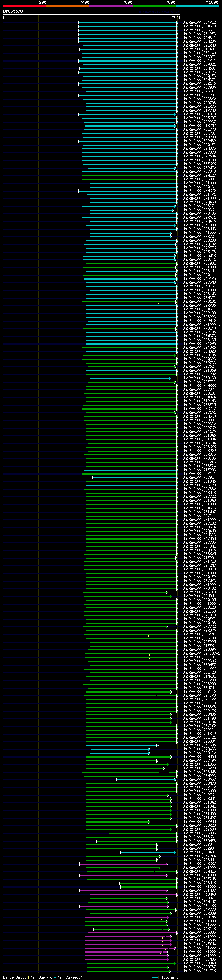Click the purple ~60% identity legend segment
The width and height of the screenshot is (222, 980).
[x=111, y=6]
